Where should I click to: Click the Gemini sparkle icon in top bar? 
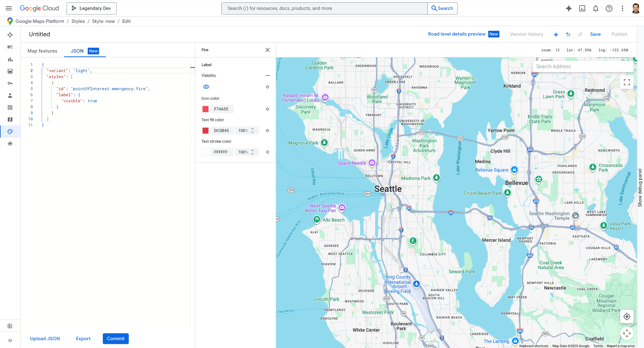(569, 8)
